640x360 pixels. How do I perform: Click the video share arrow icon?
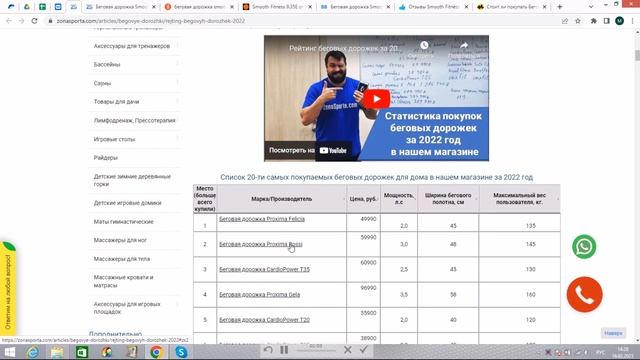[464, 46]
